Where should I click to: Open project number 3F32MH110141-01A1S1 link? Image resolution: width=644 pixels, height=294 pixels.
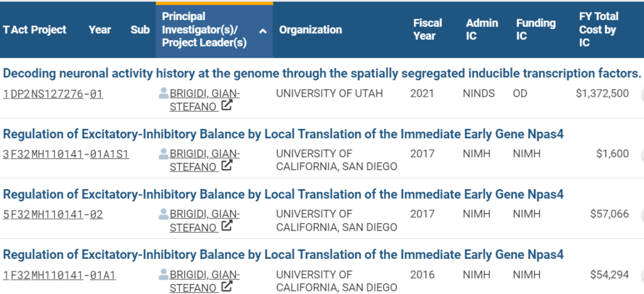pos(65,154)
